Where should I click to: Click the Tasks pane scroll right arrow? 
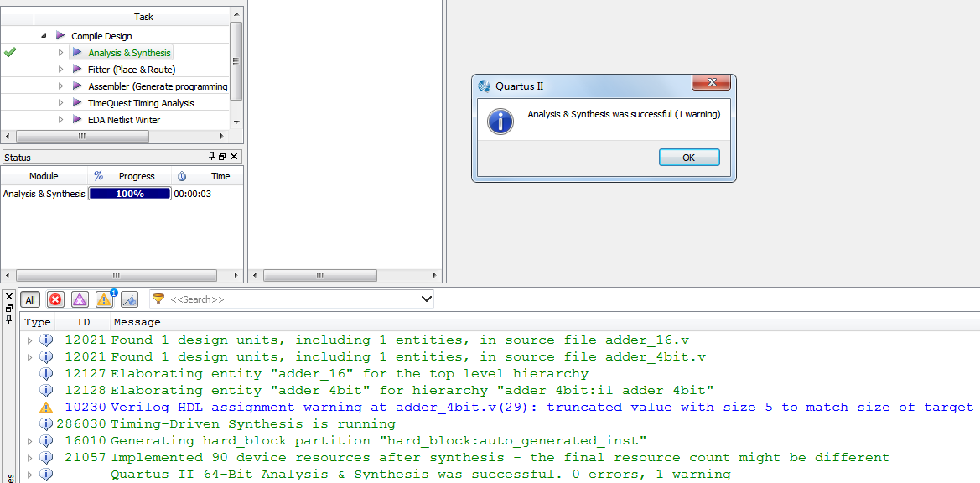(222, 136)
